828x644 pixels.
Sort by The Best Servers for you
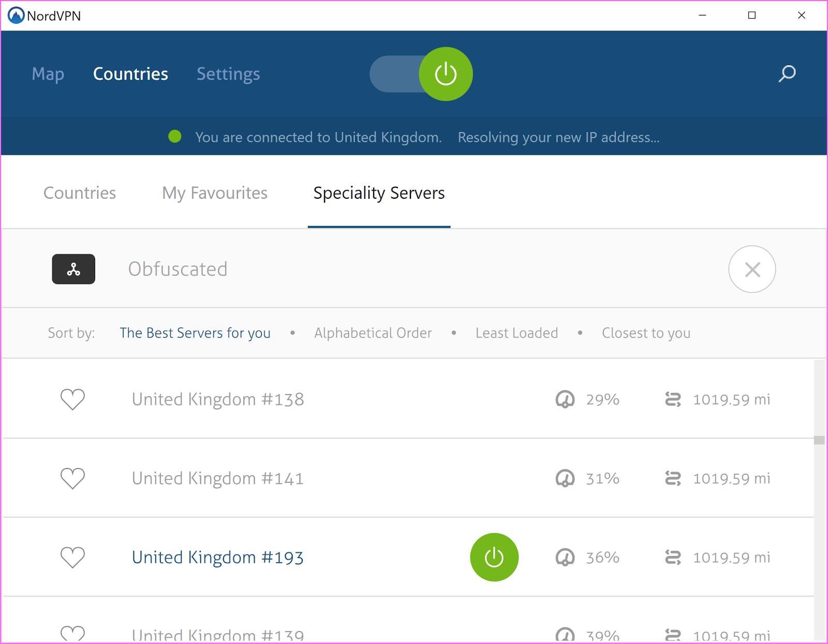coord(195,333)
